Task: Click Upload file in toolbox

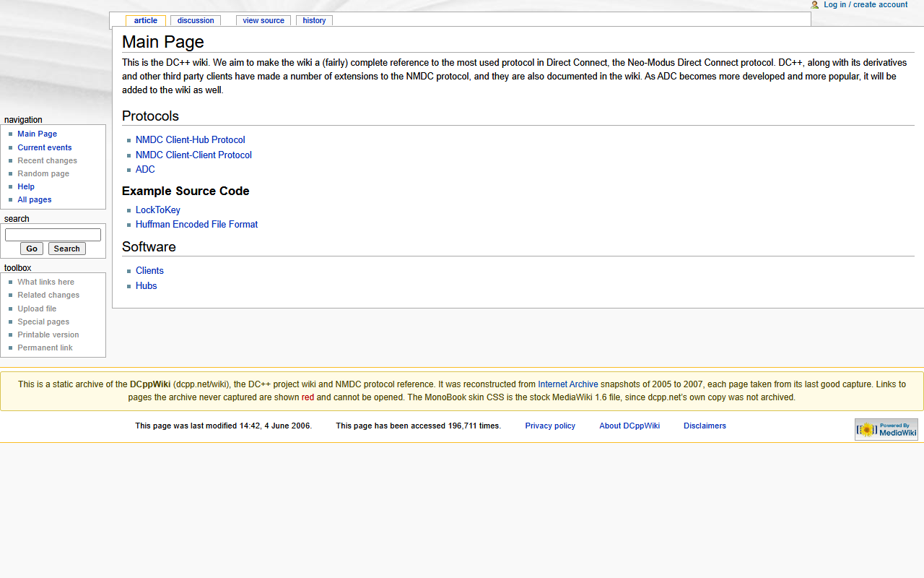Action: pos(37,309)
